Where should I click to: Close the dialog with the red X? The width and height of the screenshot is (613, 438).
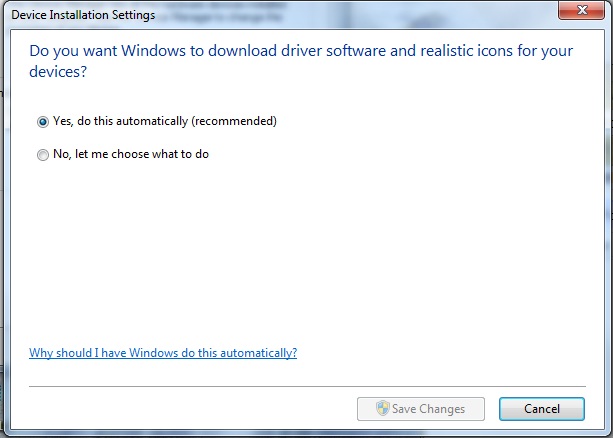point(582,10)
